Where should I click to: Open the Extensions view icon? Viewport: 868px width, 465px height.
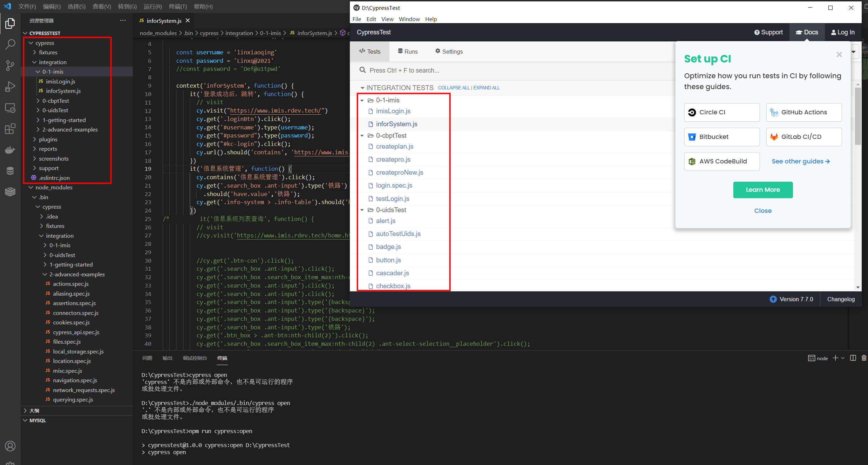pos(10,129)
